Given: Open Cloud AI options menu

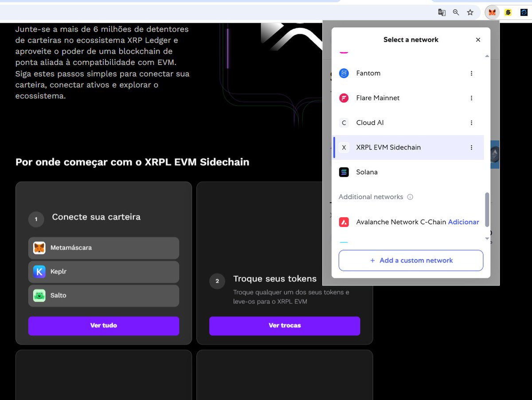Looking at the screenshot, I should (x=471, y=123).
